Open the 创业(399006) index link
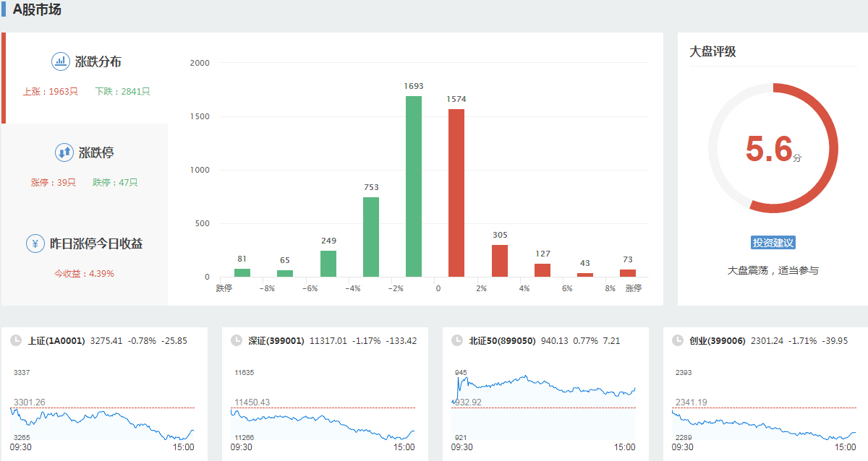This screenshot has width=868, height=461. [x=717, y=340]
